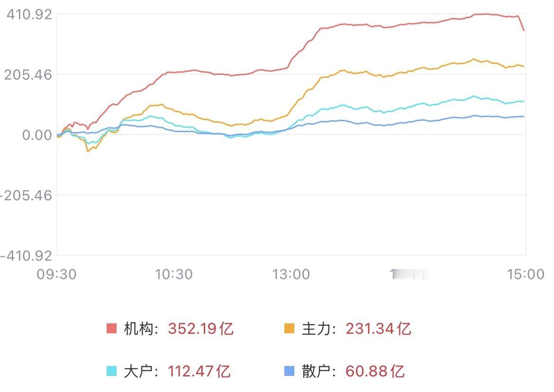Screen dimensions: 554x392
Task: Click the blue 散户 legend swatch
Action: pyautogui.click(x=290, y=371)
